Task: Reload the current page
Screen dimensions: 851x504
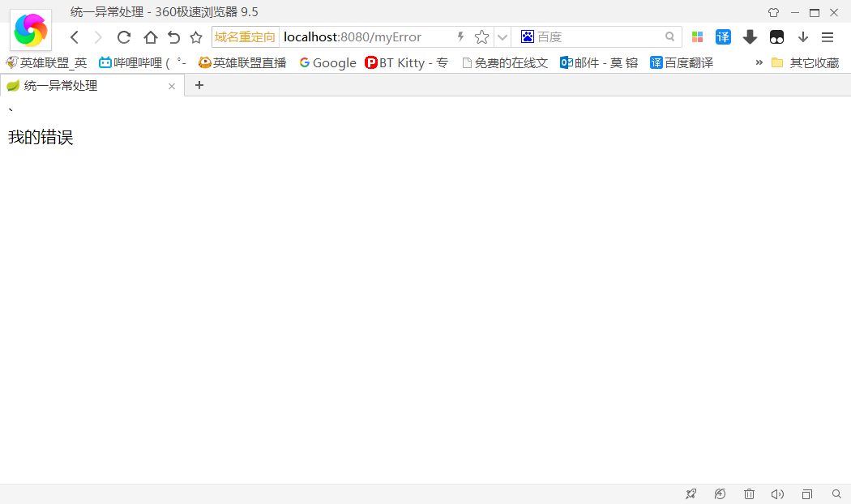Action: [124, 37]
